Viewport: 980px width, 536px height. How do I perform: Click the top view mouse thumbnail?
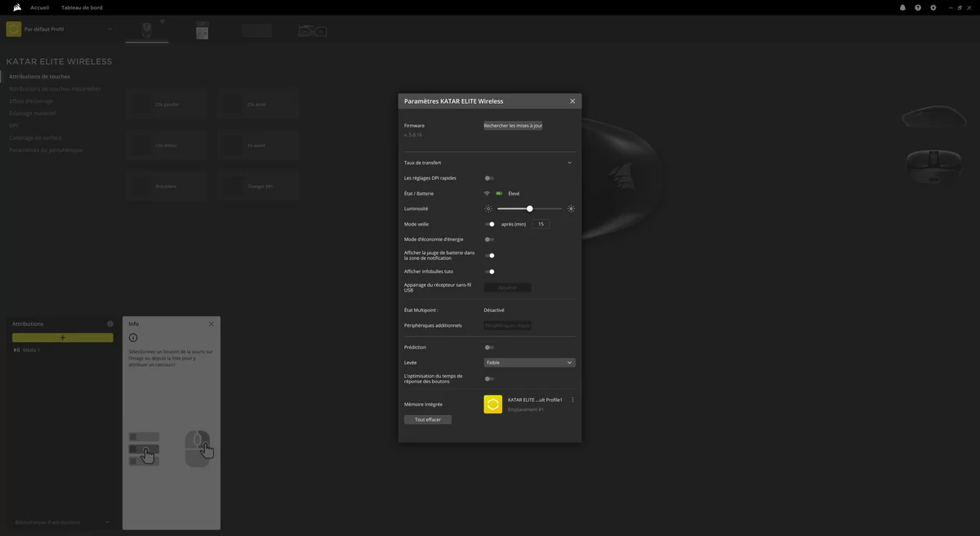[933, 165]
